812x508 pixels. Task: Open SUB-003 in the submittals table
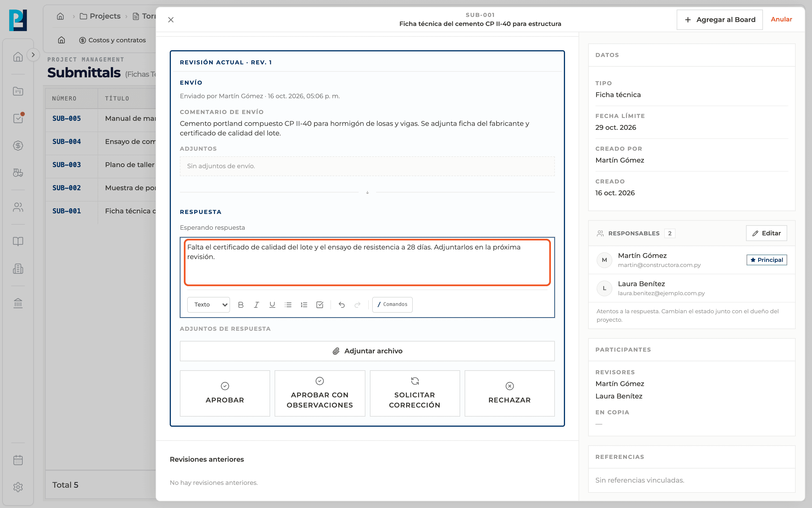click(67, 165)
